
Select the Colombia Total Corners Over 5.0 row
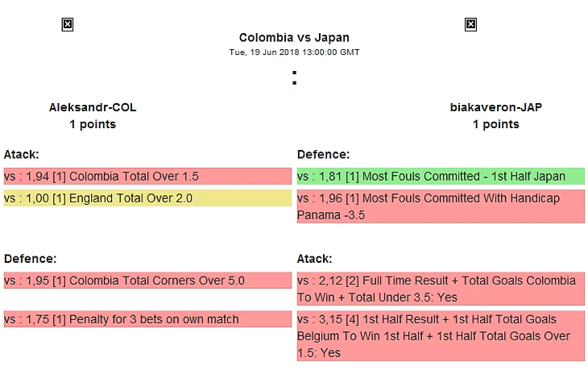[x=147, y=281]
